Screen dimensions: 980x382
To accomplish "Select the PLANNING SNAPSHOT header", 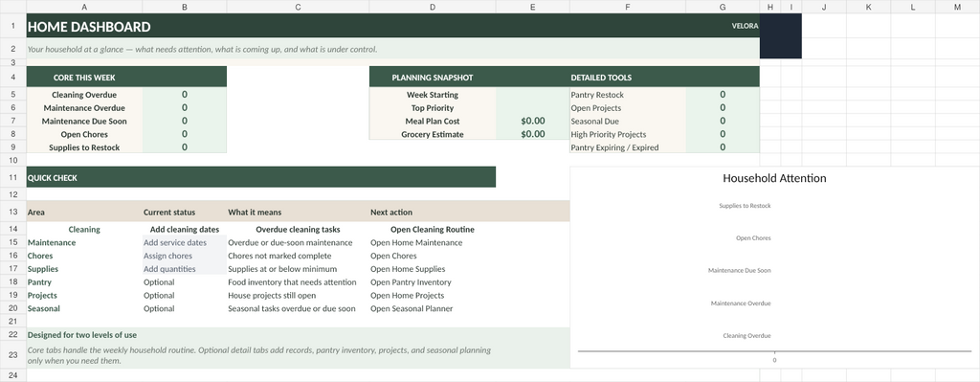I will [432, 78].
